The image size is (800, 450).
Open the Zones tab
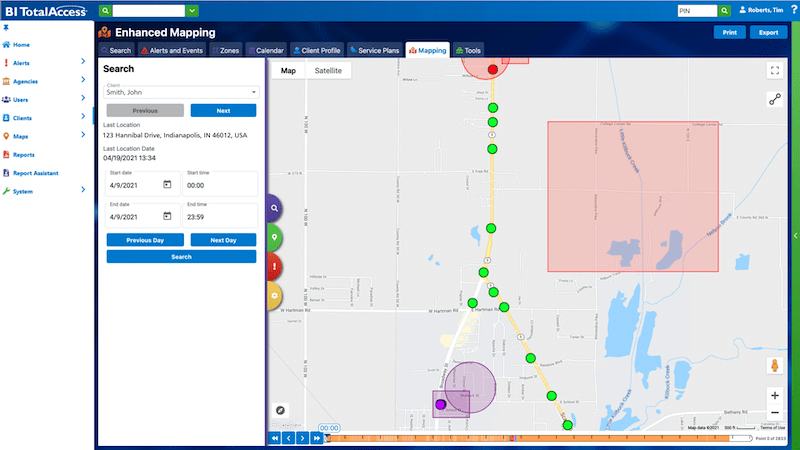(x=225, y=49)
